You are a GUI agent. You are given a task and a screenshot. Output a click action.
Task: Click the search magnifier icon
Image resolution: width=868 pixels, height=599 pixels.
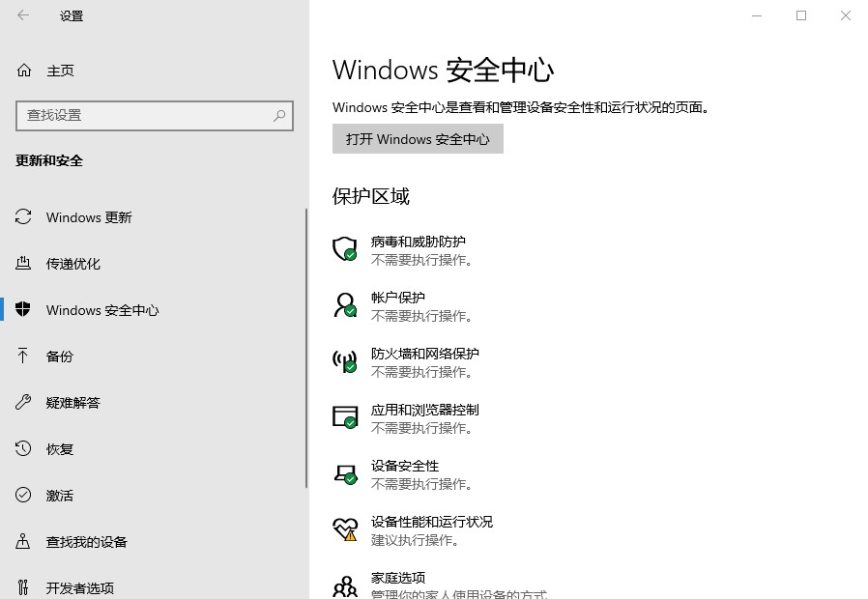click(x=279, y=116)
